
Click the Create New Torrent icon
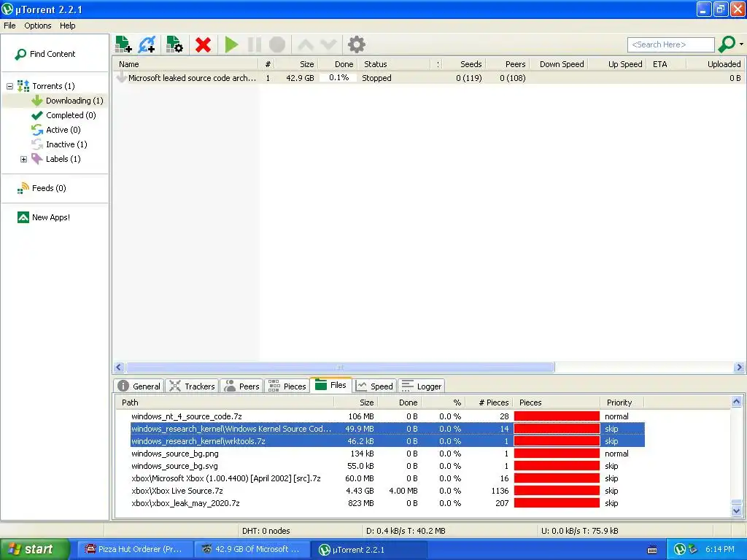coord(174,44)
